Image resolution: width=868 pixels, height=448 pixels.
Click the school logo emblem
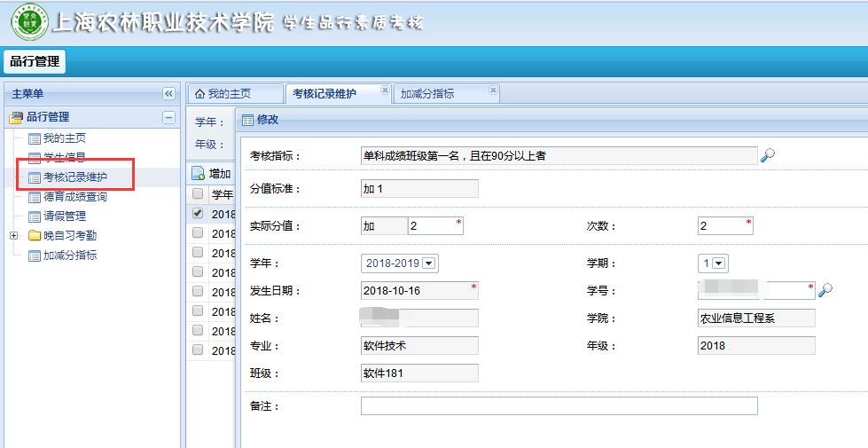29,23
